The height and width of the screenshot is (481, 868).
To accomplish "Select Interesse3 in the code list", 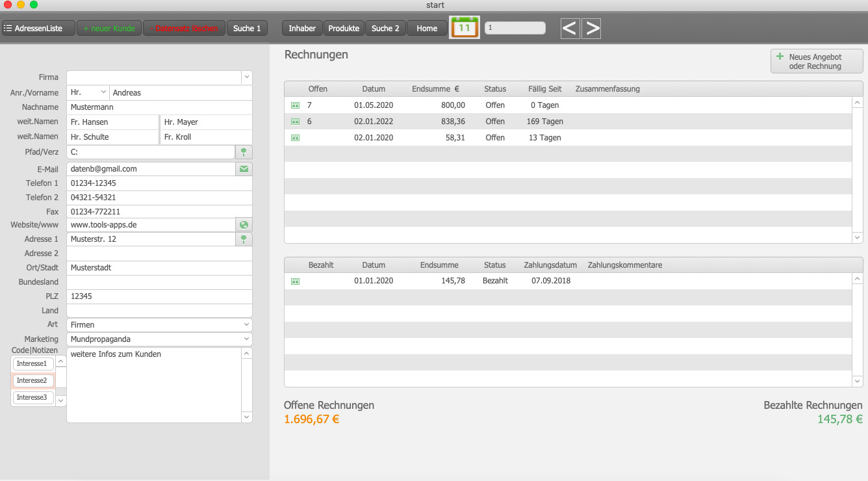I will point(33,397).
